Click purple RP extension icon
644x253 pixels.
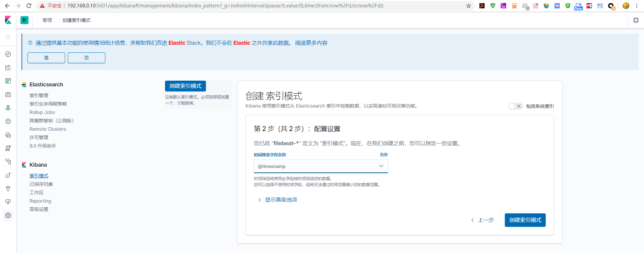tap(503, 6)
